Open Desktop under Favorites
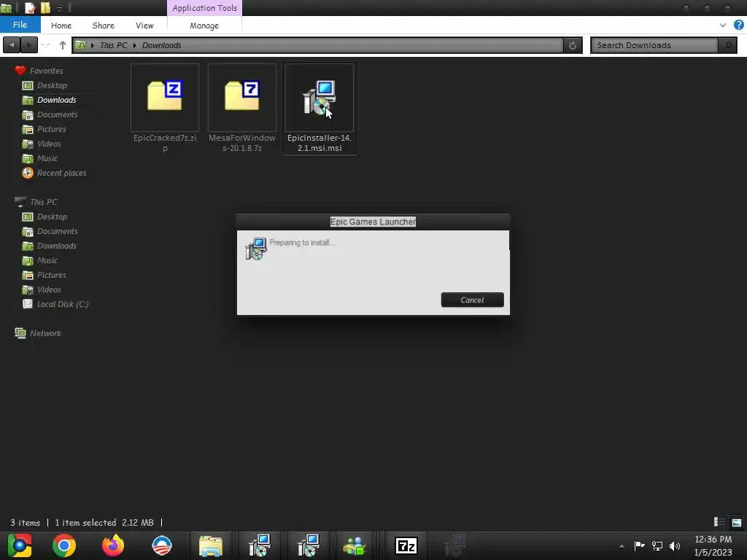Screen dimensions: 747x560 click(x=52, y=85)
